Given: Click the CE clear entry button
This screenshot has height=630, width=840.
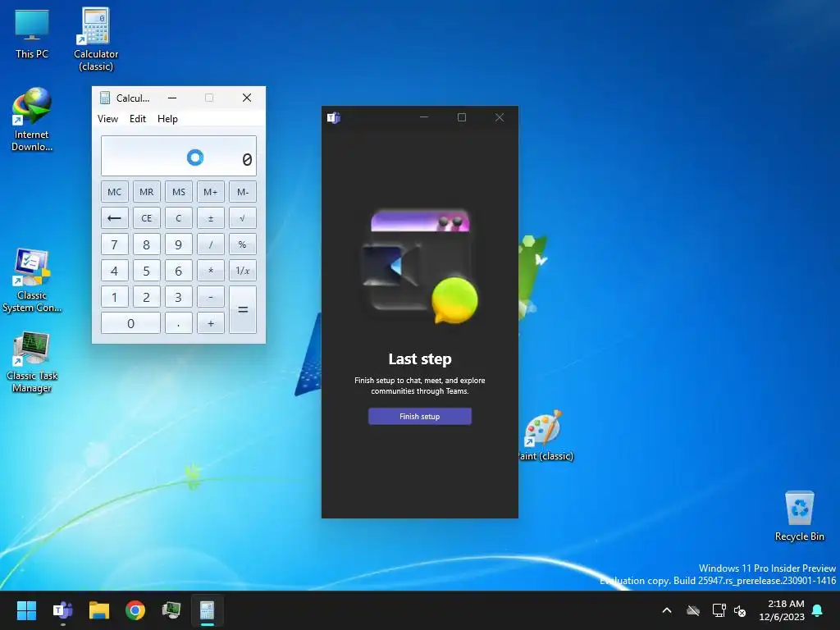Looking at the screenshot, I should (x=147, y=218).
